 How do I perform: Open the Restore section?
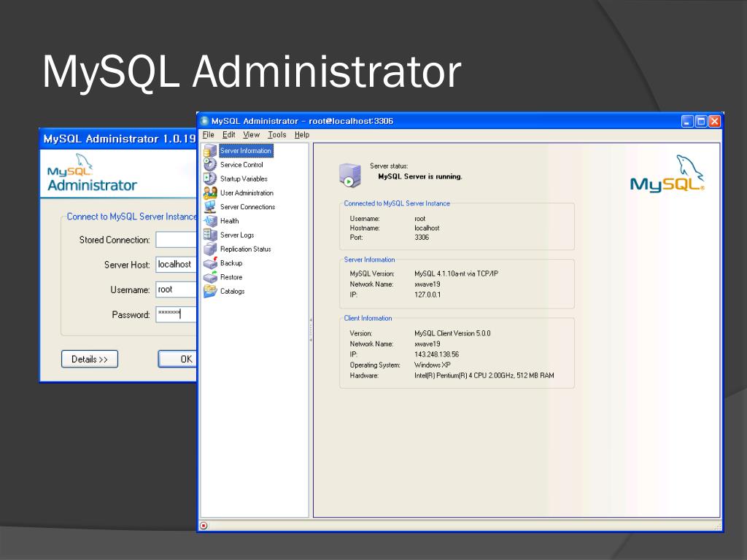pyautogui.click(x=231, y=277)
